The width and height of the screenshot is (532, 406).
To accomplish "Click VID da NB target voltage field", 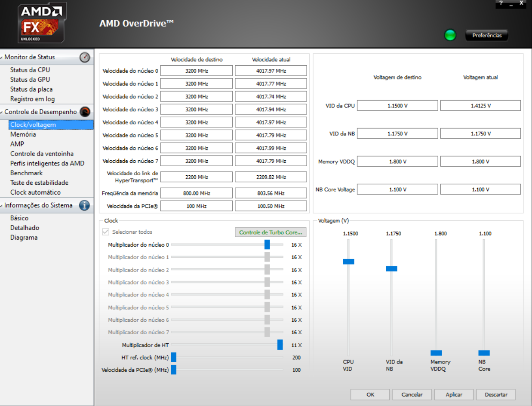I will click(397, 134).
